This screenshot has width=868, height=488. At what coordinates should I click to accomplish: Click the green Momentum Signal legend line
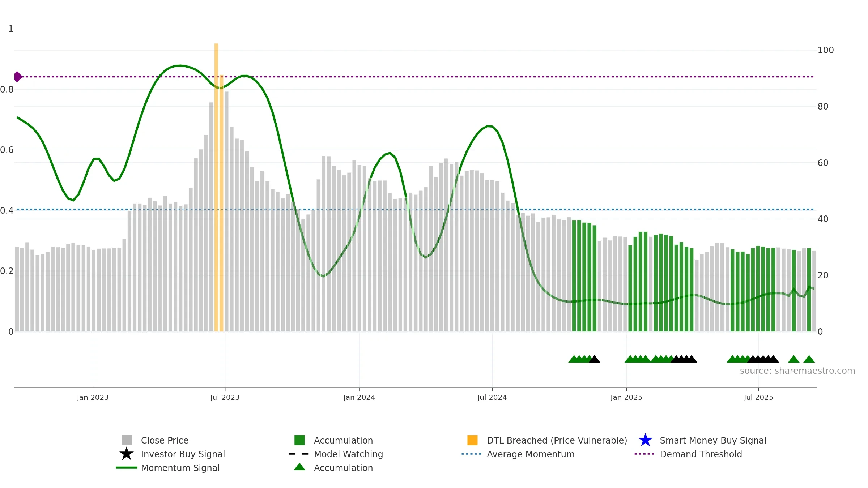coord(127,468)
